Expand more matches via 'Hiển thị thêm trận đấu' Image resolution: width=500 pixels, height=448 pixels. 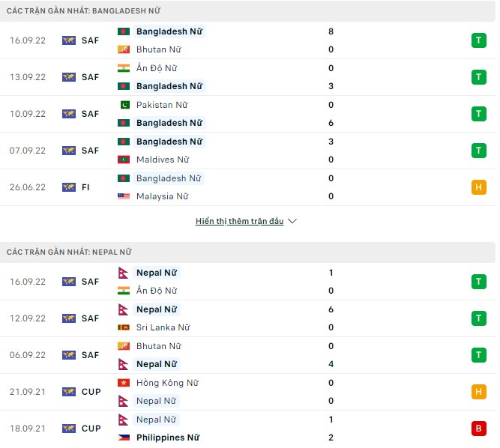[x=239, y=222]
